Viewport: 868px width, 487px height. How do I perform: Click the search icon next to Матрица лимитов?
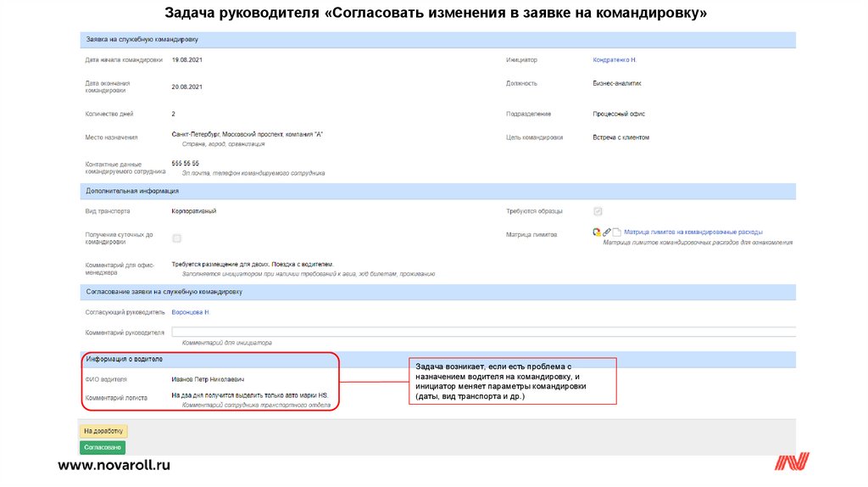[597, 232]
